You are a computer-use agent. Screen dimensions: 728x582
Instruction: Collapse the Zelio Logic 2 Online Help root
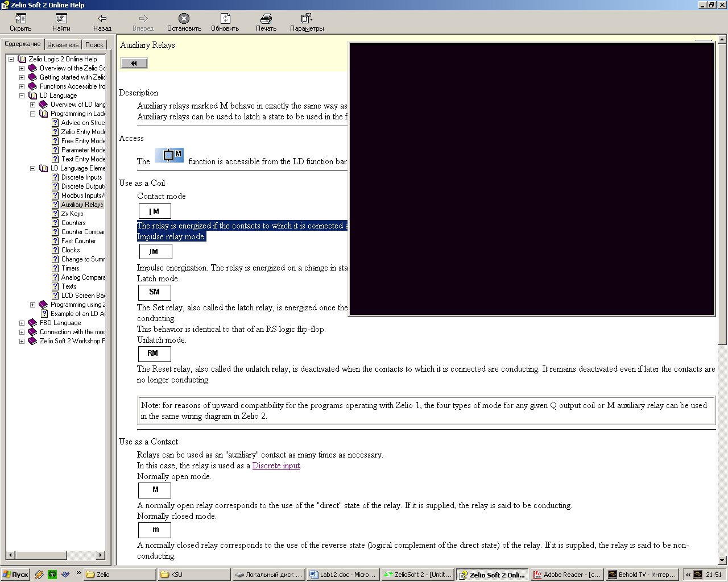11,59
